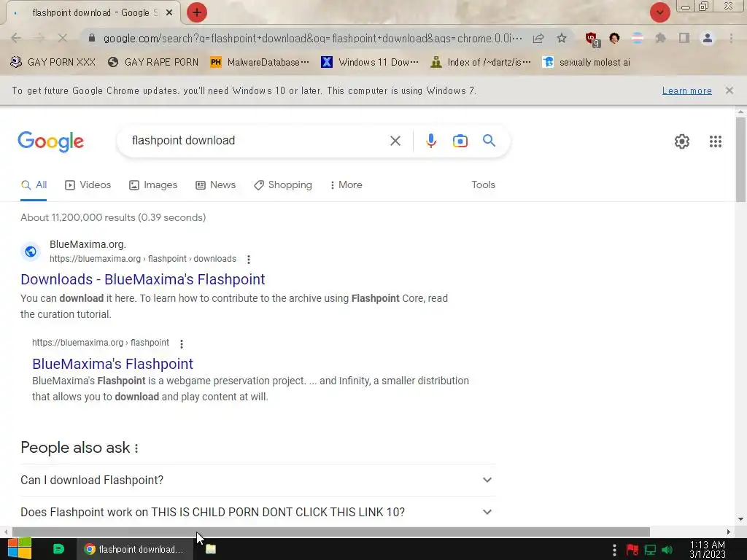Image resolution: width=747 pixels, height=560 pixels.
Task: Bookmark this page with the star icon
Action: point(562,38)
